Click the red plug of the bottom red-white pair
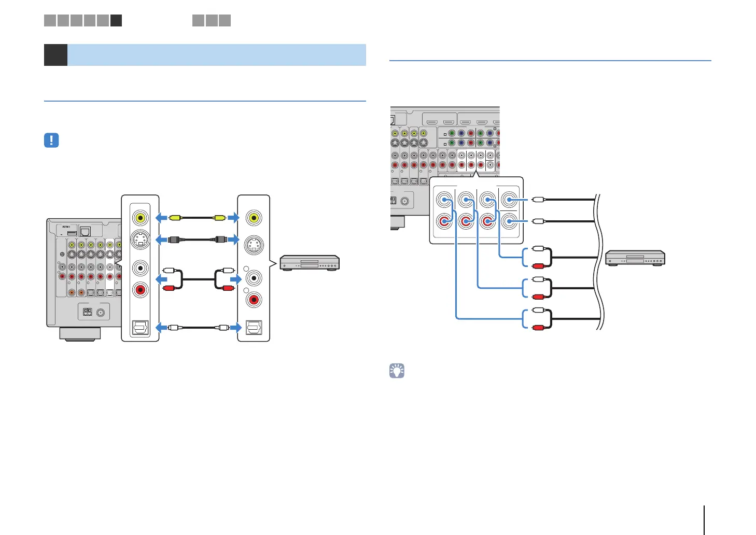This screenshot has width=756, height=535. coord(538,328)
